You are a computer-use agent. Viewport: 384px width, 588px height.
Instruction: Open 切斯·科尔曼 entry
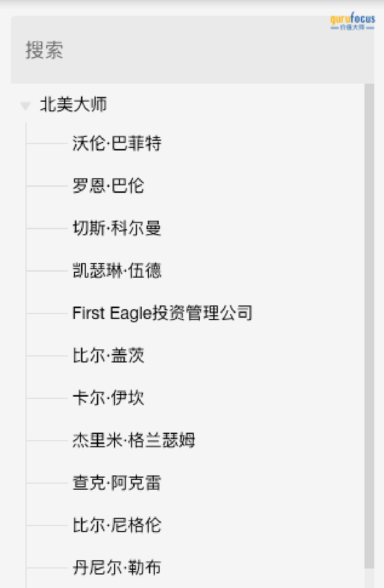(x=117, y=228)
